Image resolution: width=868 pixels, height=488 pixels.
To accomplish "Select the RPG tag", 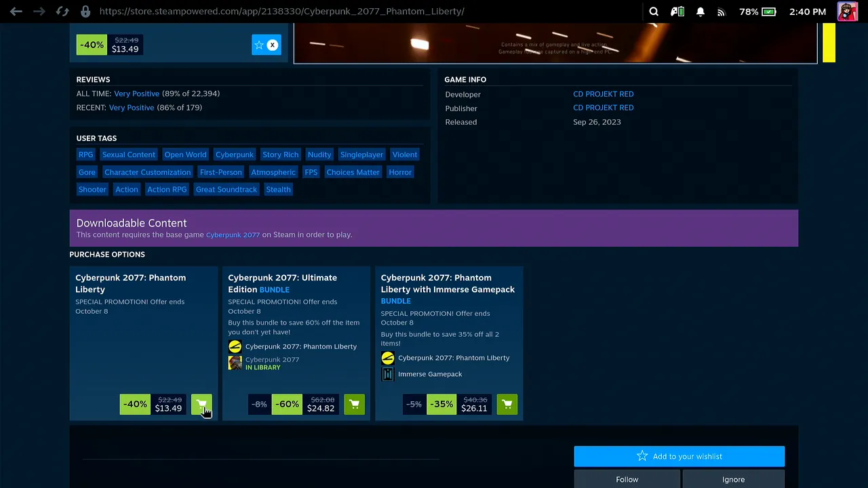I will [x=85, y=155].
